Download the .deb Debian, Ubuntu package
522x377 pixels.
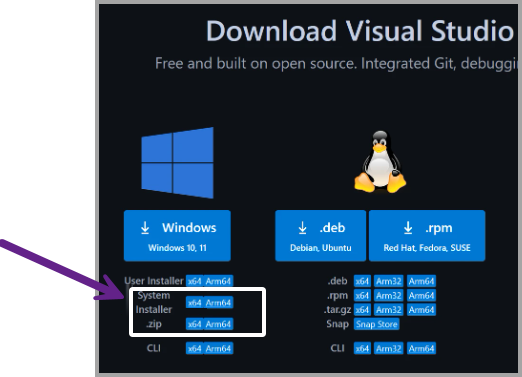[320, 236]
